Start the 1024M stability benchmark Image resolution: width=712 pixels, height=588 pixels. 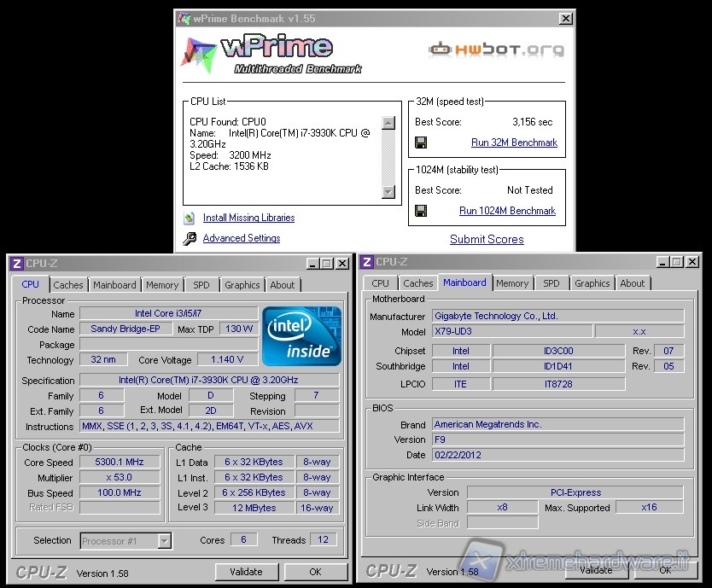507,211
